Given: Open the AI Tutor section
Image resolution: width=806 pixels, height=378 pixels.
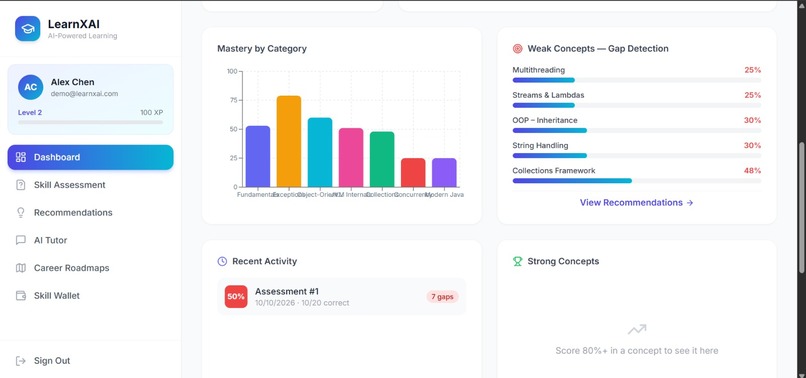Looking at the screenshot, I should coord(90,240).
